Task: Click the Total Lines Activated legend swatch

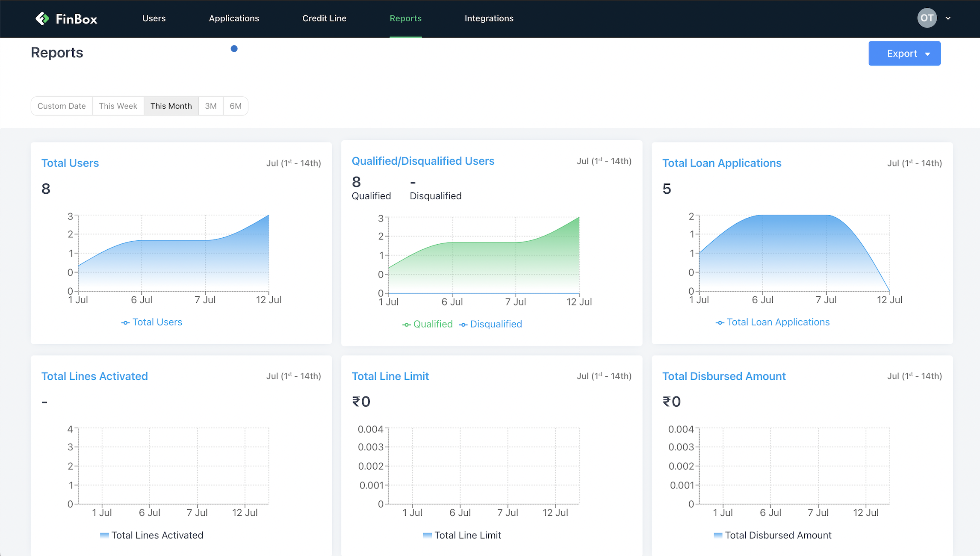Action: pos(104,535)
